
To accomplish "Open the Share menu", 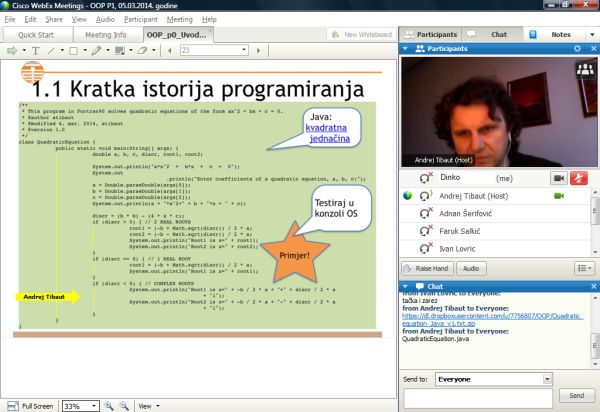I will point(54,19).
